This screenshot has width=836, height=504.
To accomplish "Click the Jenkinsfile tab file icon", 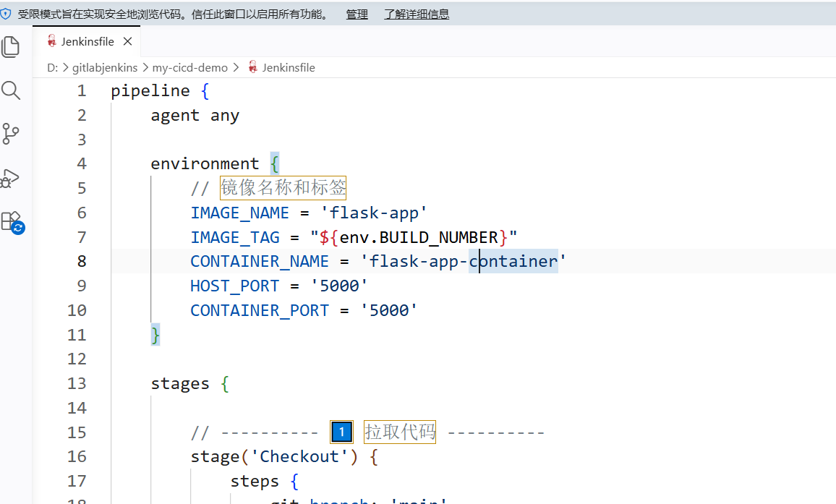I will pyautogui.click(x=52, y=41).
